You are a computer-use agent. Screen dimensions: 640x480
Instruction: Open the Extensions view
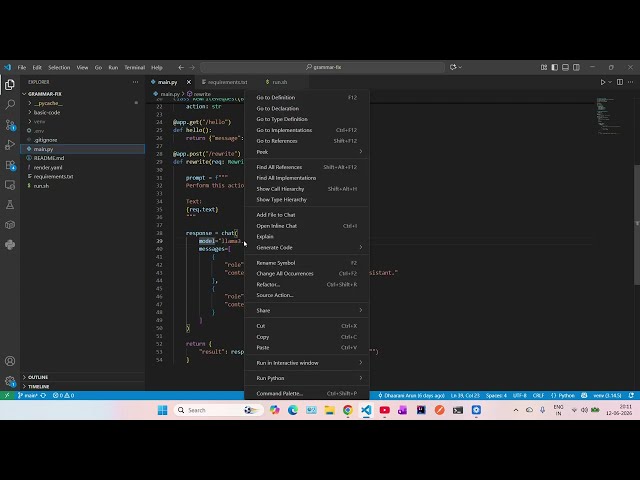pos(10,165)
